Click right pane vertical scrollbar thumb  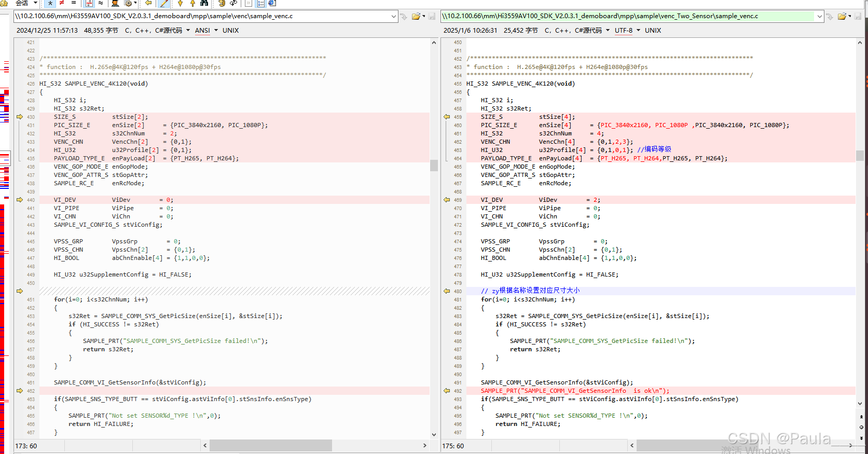860,155
